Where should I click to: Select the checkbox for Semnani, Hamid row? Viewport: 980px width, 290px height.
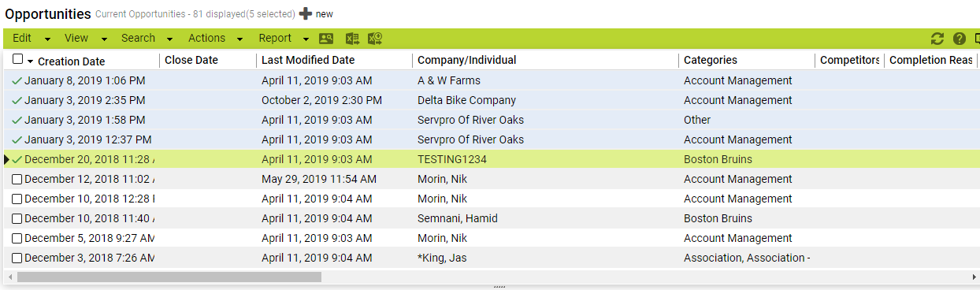click(17, 219)
